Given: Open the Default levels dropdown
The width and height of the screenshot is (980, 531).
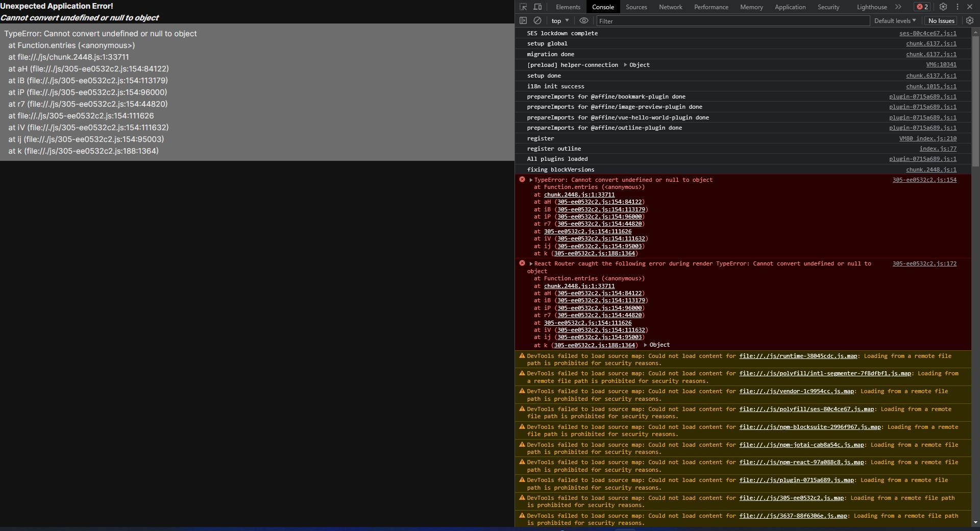Looking at the screenshot, I should point(894,20).
